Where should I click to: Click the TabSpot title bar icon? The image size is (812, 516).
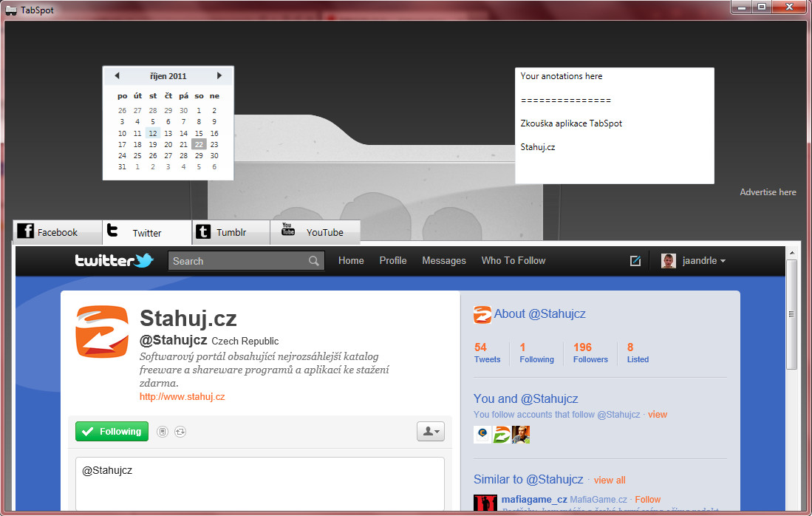[11, 10]
